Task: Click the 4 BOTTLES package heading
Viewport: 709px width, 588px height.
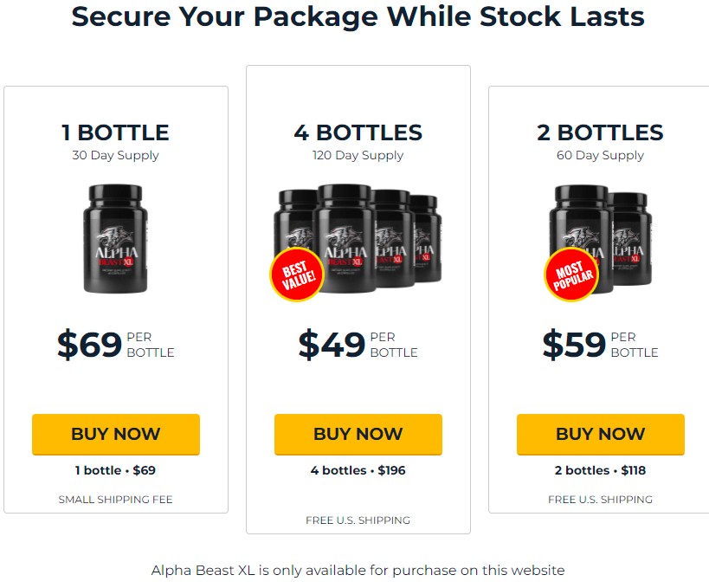Action: (358, 132)
